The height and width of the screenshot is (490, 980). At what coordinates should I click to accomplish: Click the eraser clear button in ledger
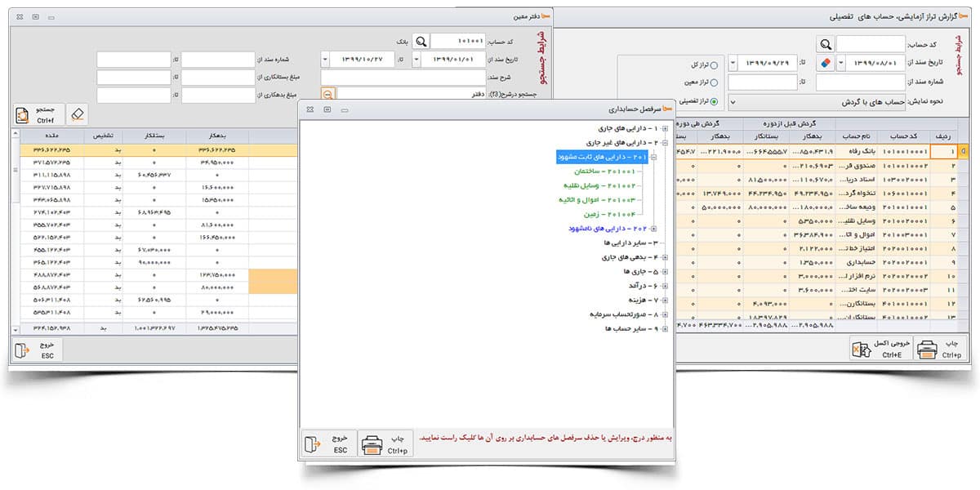(78, 115)
